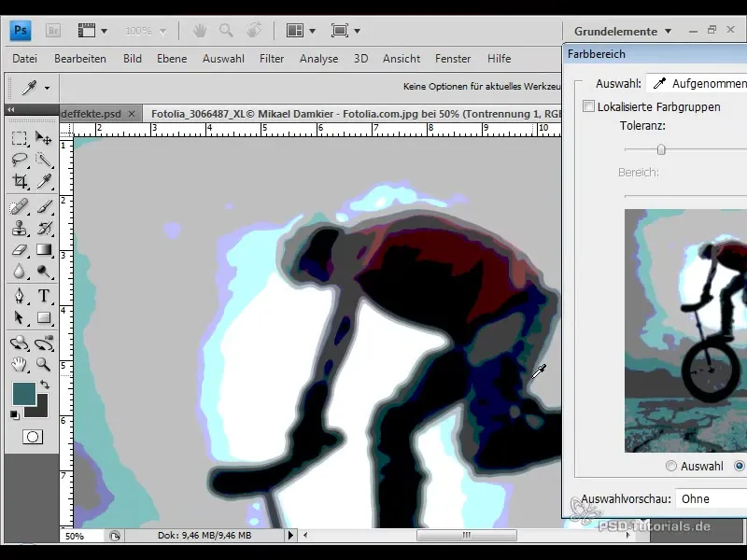747x560 pixels.
Task: Select the Blur tool
Action: (19, 272)
